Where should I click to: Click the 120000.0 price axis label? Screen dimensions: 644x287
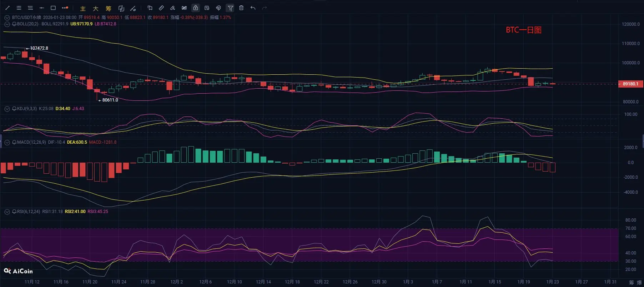click(x=631, y=24)
